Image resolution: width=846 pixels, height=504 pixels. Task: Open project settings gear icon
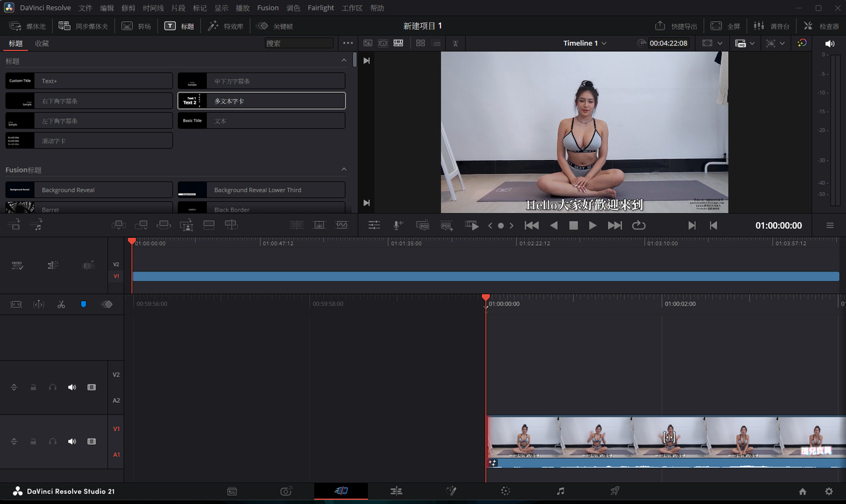click(x=829, y=491)
